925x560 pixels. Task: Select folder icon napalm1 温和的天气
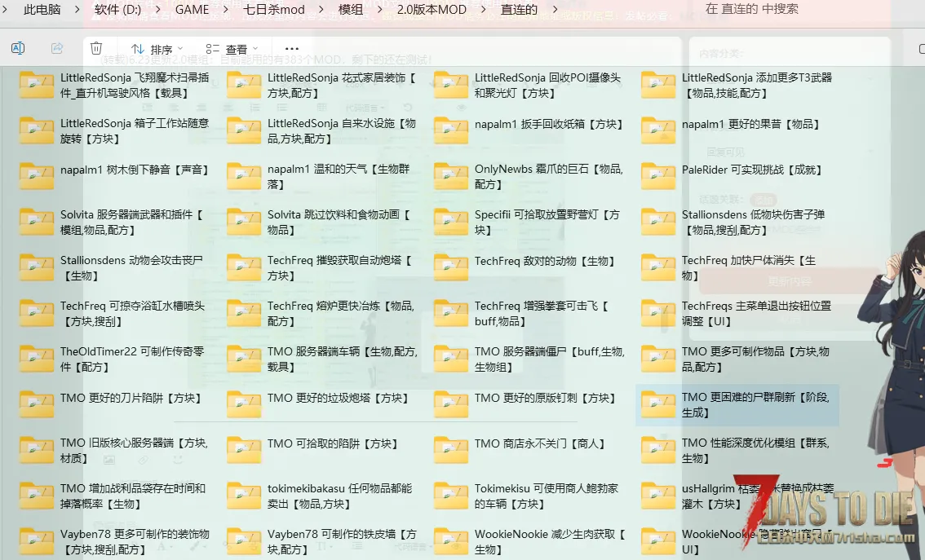[x=244, y=176]
